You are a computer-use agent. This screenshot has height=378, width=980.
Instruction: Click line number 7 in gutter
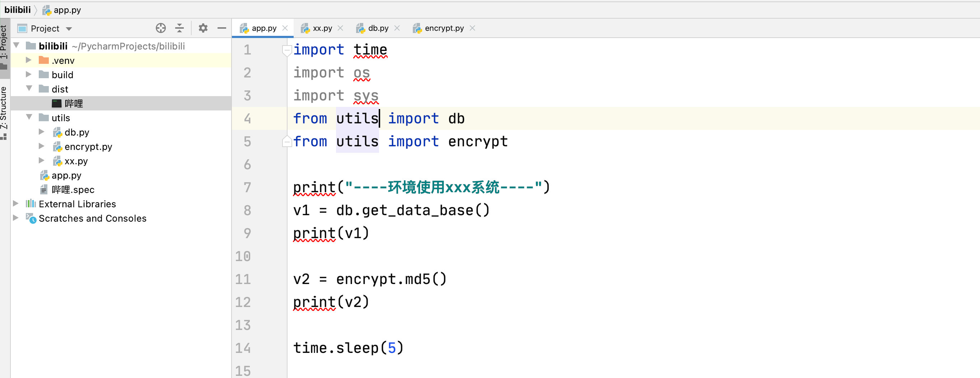coord(247,187)
